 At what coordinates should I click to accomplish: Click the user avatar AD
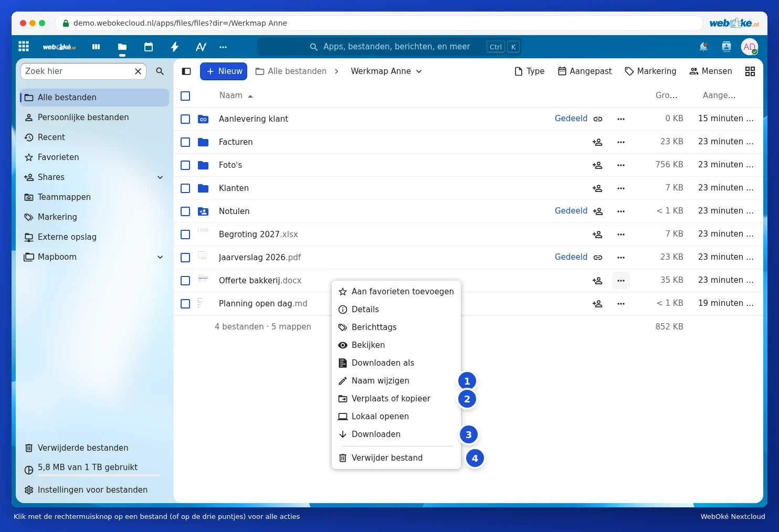750,47
